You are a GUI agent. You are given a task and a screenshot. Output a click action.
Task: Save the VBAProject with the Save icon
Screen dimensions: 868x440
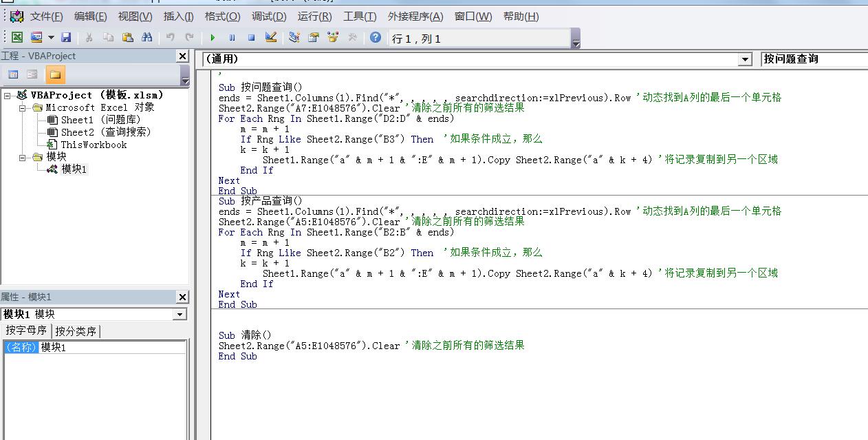click(x=65, y=38)
